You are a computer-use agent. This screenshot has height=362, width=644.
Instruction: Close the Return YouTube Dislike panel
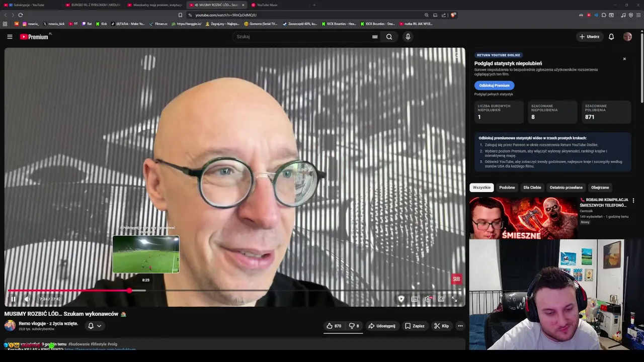624,59
